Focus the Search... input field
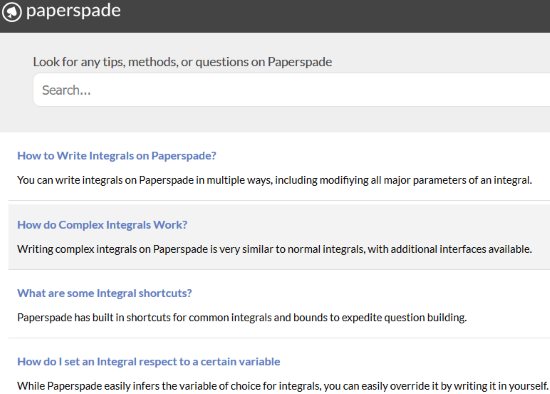The height and width of the screenshot is (394, 550). click(x=291, y=90)
